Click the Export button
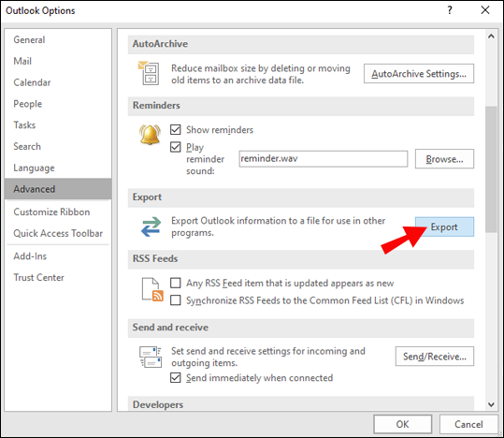The image size is (504, 438). 444,226
